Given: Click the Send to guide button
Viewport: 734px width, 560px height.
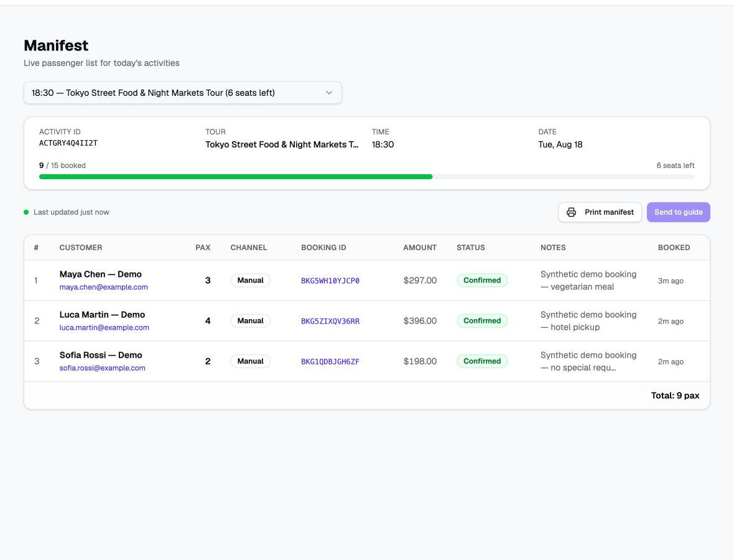Looking at the screenshot, I should coord(678,212).
